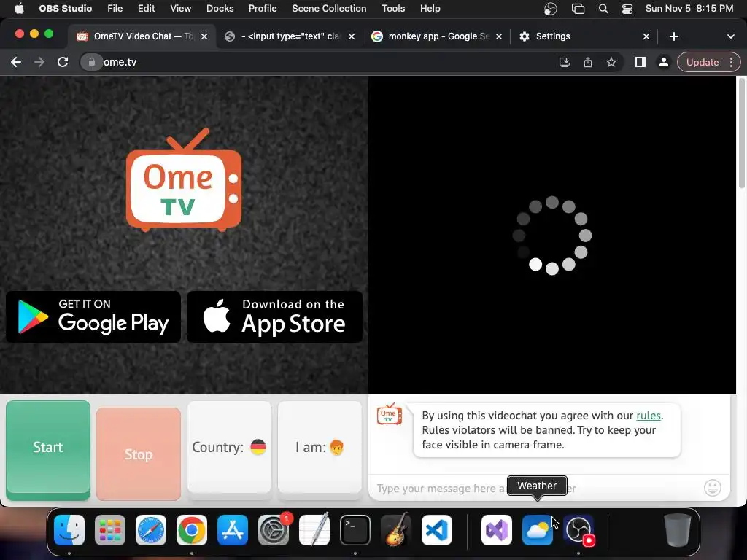747x560 pixels.
Task: Open emoji picker in chat
Action: click(712, 488)
